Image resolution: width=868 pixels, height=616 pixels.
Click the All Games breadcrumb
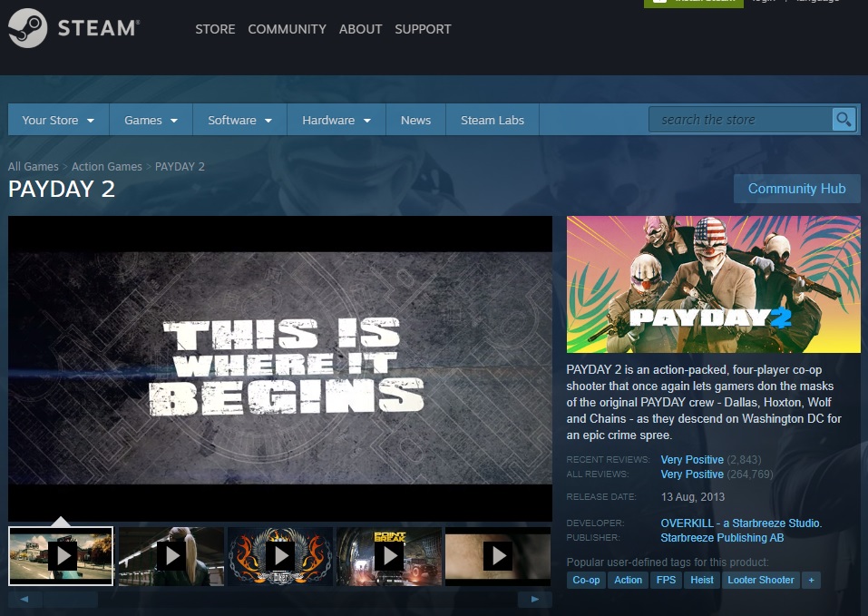tap(34, 166)
